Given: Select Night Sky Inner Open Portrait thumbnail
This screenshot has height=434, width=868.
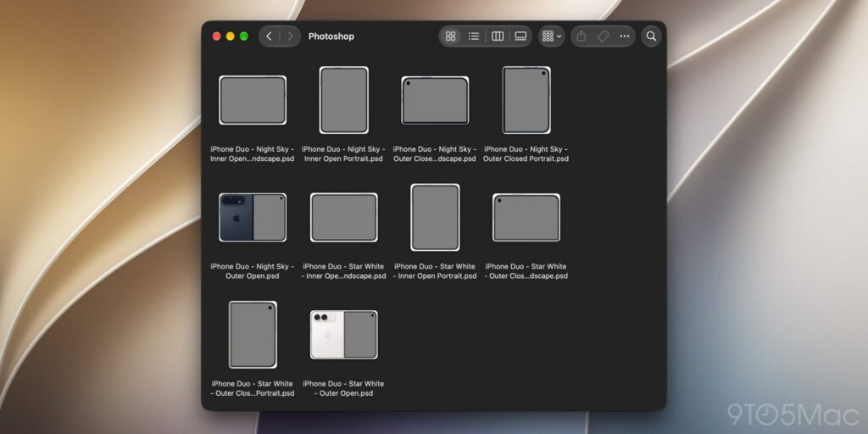Looking at the screenshot, I should pyautogui.click(x=344, y=100).
